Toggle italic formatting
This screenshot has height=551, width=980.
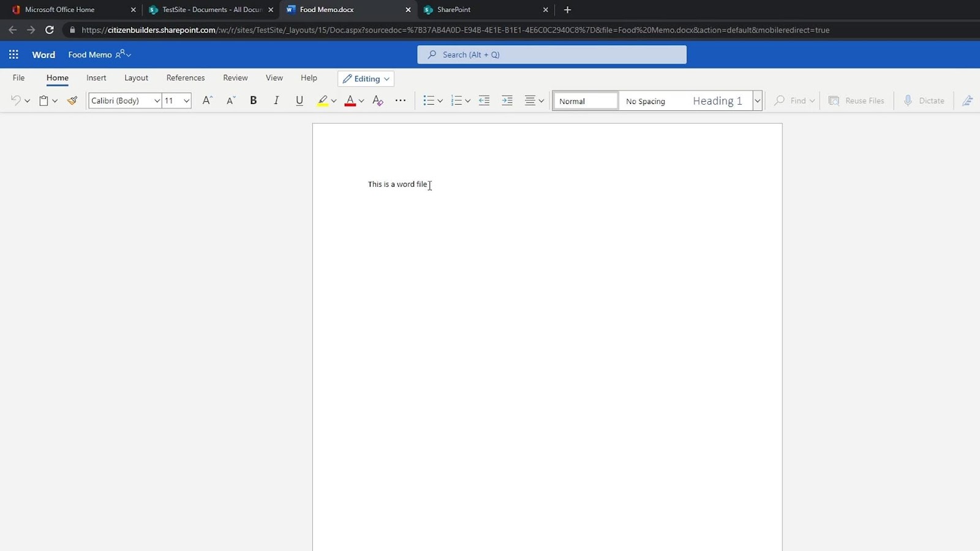click(276, 100)
